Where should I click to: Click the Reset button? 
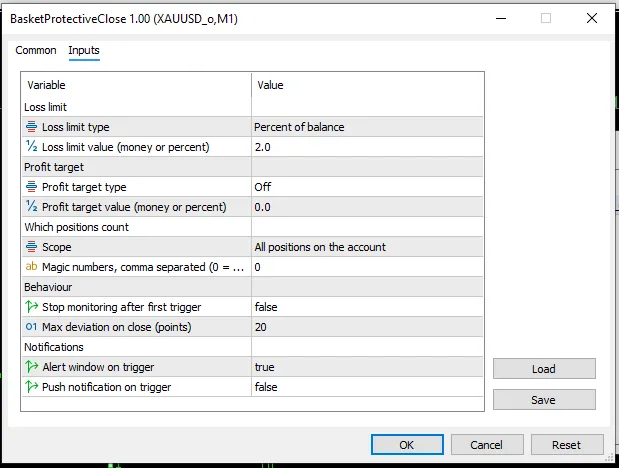(x=567, y=445)
